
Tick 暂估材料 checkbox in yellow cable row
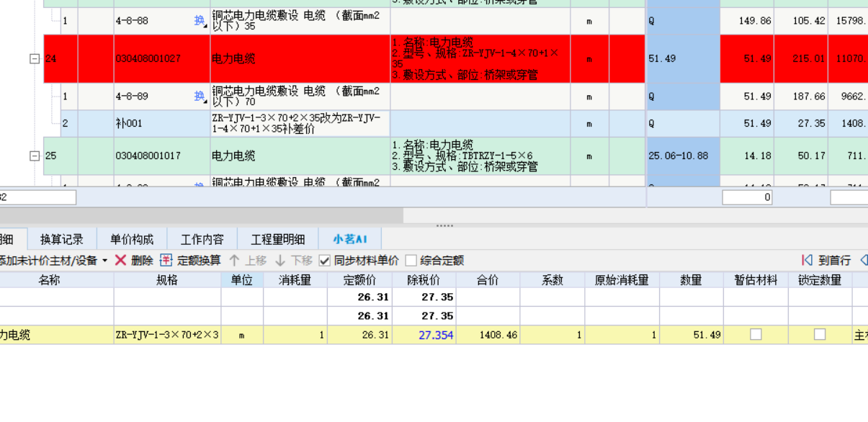click(756, 334)
